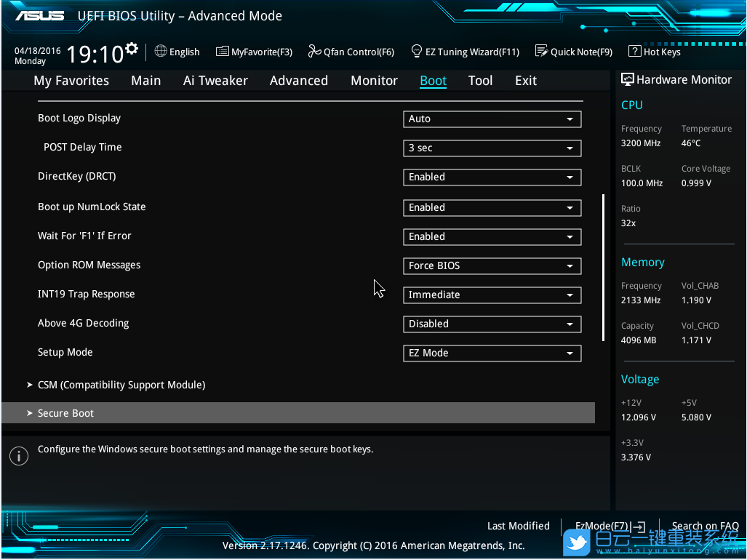Open Quick Note(F9) notepad icon

click(x=541, y=52)
